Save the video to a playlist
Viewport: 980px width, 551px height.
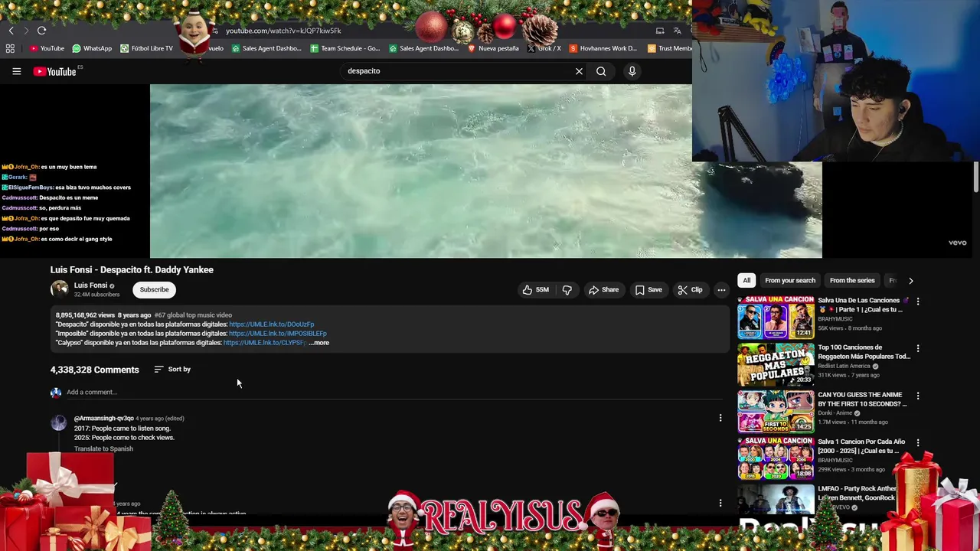[x=648, y=290]
